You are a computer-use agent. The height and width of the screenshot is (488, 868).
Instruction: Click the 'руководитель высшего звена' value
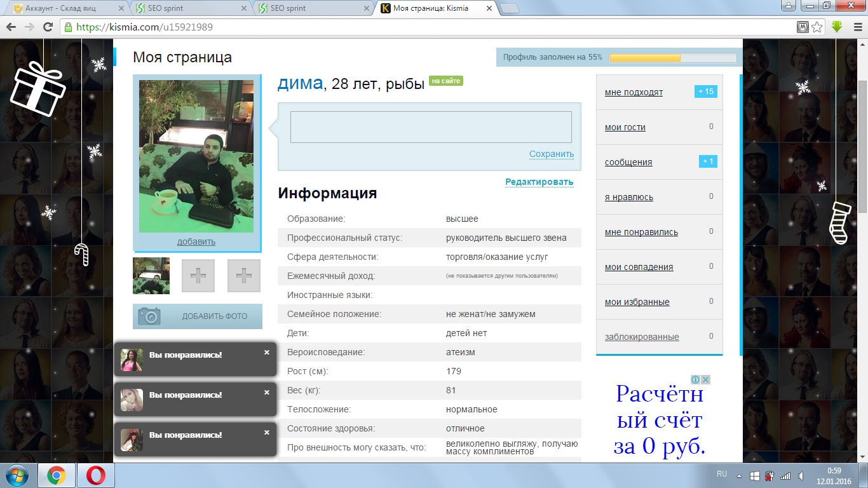point(506,238)
